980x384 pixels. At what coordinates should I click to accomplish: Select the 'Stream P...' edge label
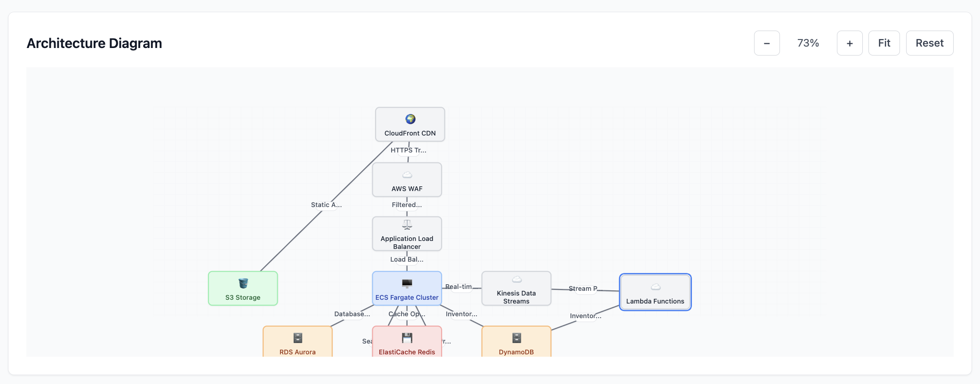point(584,288)
